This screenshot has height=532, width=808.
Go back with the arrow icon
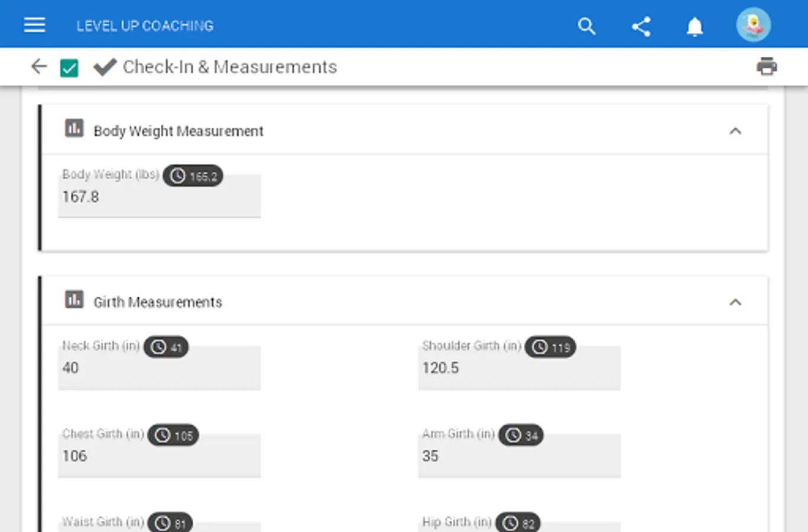tap(39, 66)
